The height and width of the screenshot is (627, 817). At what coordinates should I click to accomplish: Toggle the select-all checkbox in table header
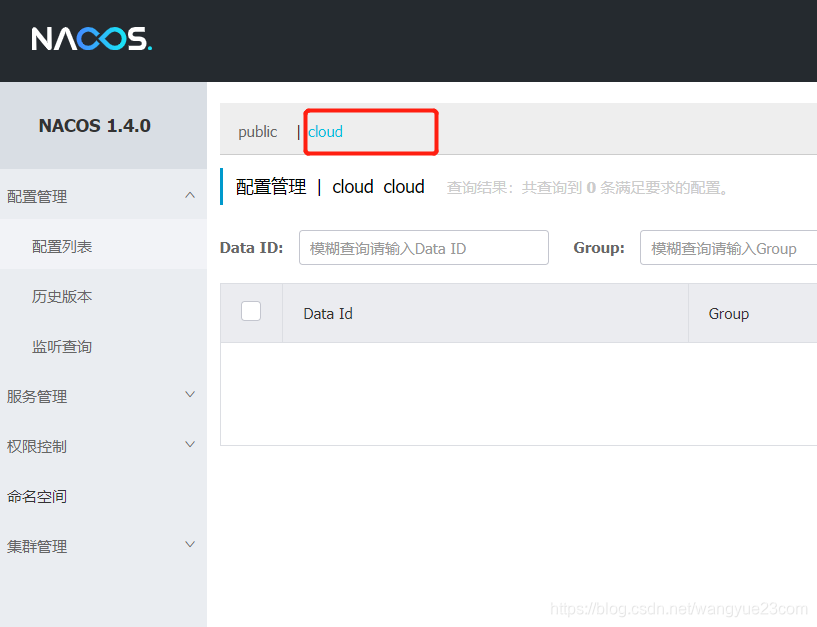pos(251,311)
